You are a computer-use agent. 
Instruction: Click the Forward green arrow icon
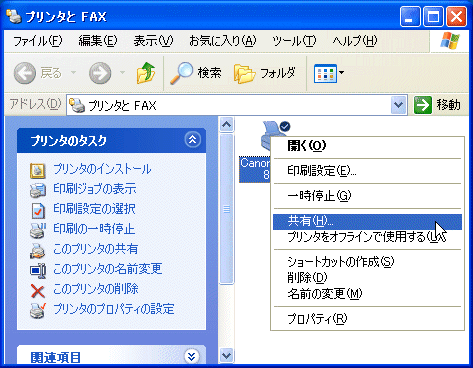click(100, 73)
